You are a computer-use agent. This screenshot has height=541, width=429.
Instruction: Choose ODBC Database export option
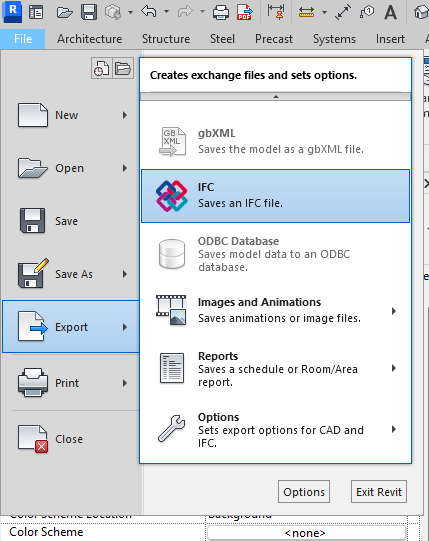pos(275,254)
